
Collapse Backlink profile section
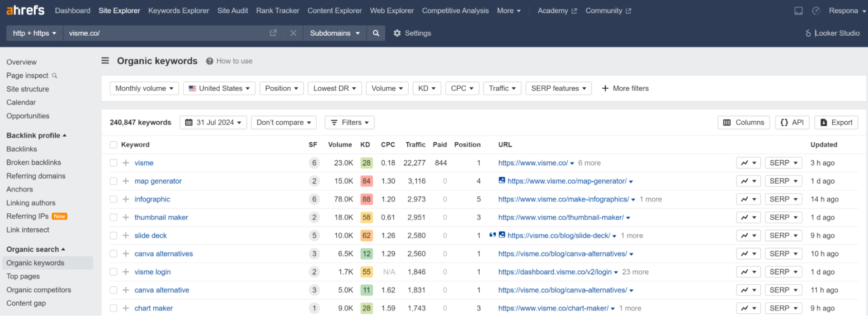(36, 135)
